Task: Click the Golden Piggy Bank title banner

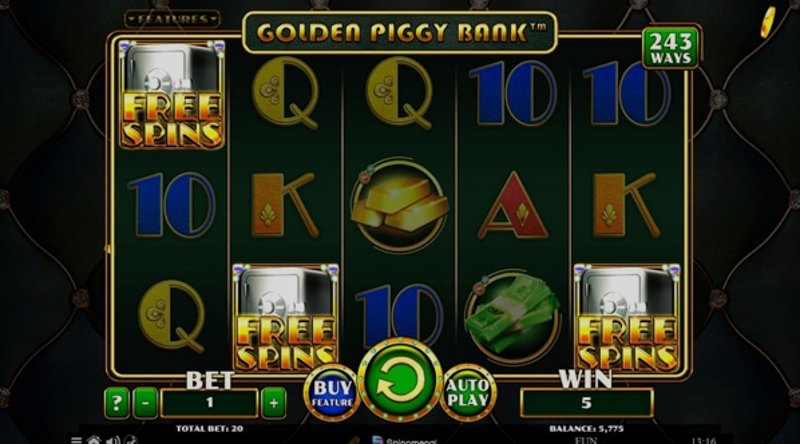Action: [x=400, y=32]
